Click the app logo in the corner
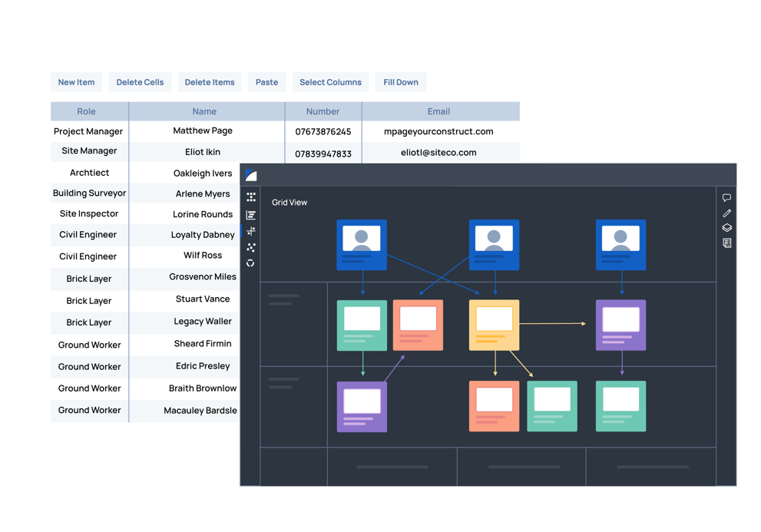 point(250,174)
